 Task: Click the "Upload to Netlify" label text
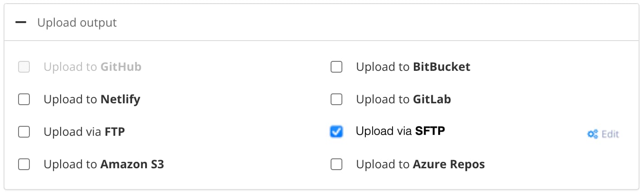click(92, 99)
